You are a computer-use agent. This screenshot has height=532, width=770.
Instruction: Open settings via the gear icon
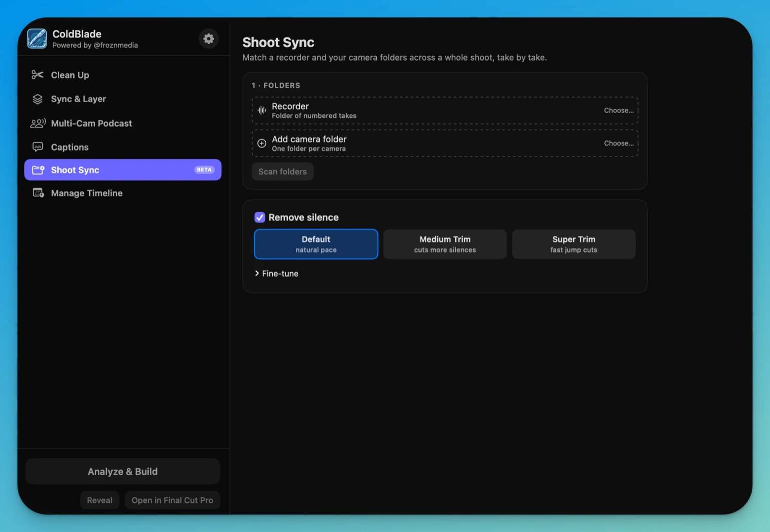tap(208, 38)
